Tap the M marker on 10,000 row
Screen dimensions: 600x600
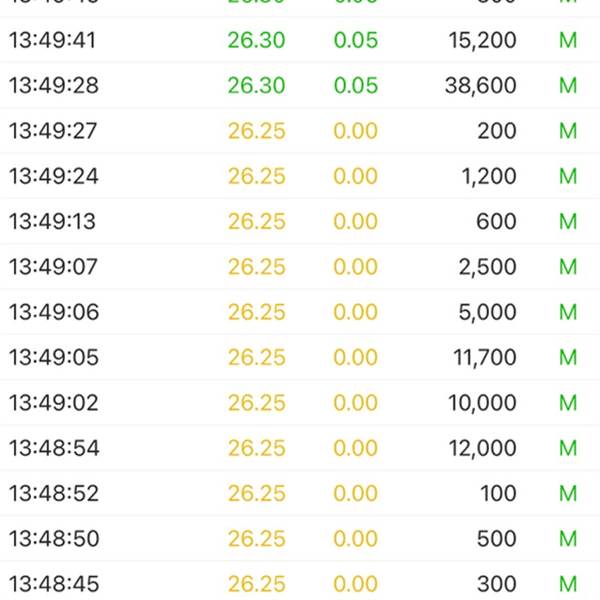click(x=568, y=403)
